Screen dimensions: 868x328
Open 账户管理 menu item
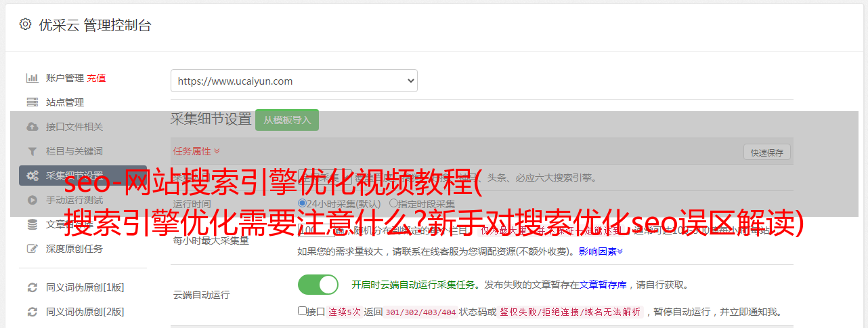point(65,78)
